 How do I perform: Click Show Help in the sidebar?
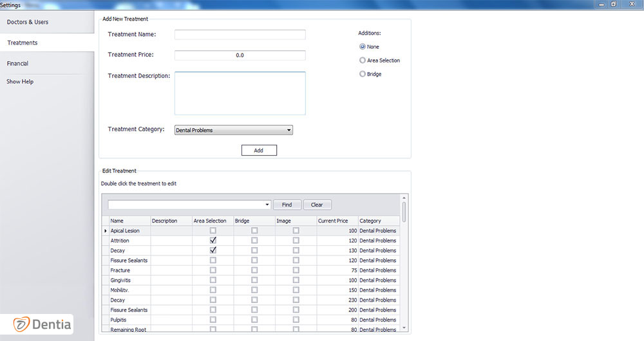[x=20, y=82]
